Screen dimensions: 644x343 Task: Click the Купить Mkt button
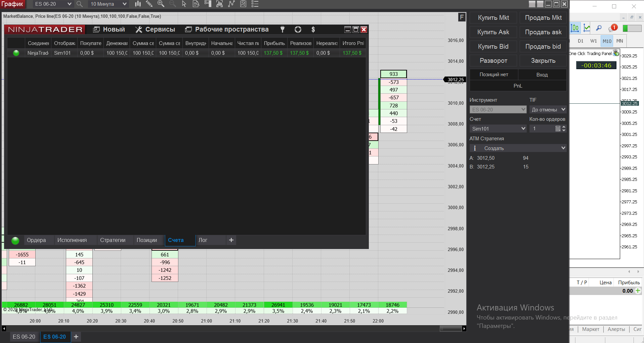click(493, 18)
